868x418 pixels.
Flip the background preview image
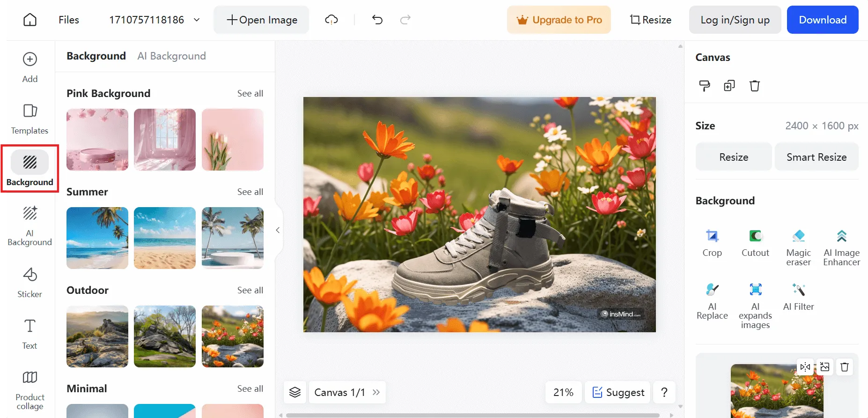point(805,367)
